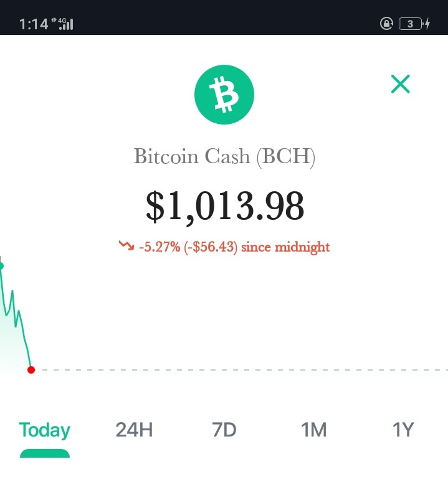Tap the Bitcoin Cash logo icon
The image size is (448, 477).
[x=224, y=95]
